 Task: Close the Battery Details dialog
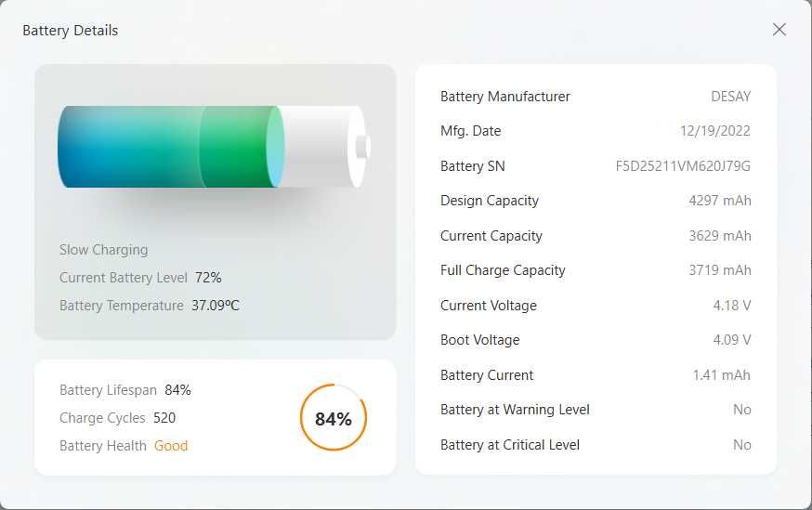coord(779,30)
